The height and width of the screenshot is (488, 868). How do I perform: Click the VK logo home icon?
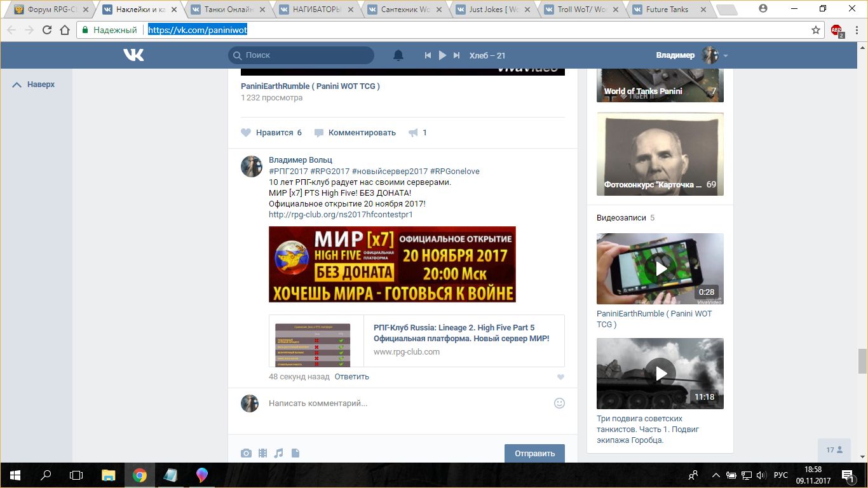pyautogui.click(x=133, y=55)
